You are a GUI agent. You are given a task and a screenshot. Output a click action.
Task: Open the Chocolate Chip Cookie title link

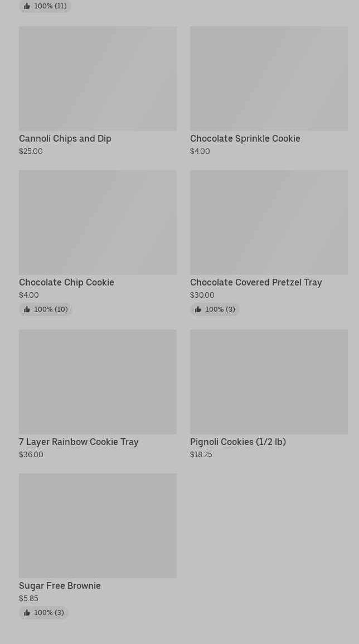coord(66,283)
